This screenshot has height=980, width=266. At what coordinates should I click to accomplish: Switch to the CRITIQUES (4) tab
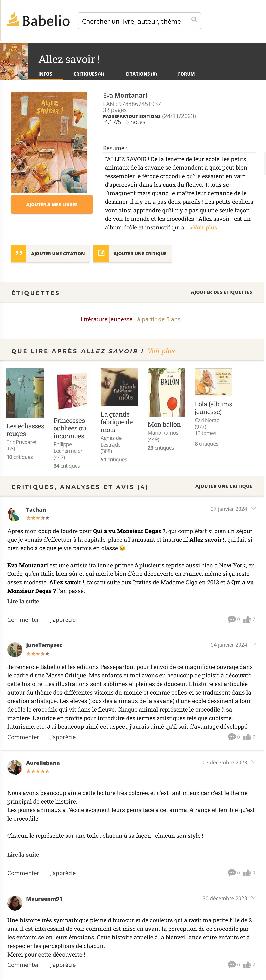point(89,74)
